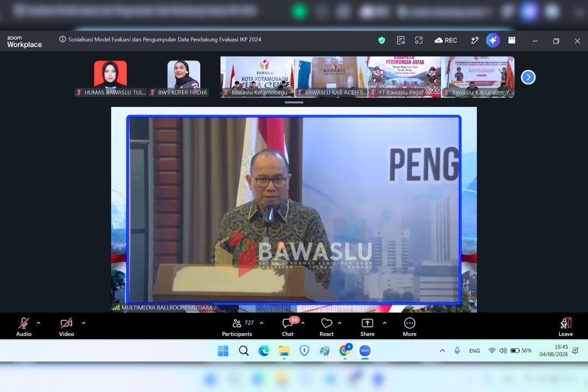Expand the caret next to Chat
The image size is (588, 392).
pos(303,323)
